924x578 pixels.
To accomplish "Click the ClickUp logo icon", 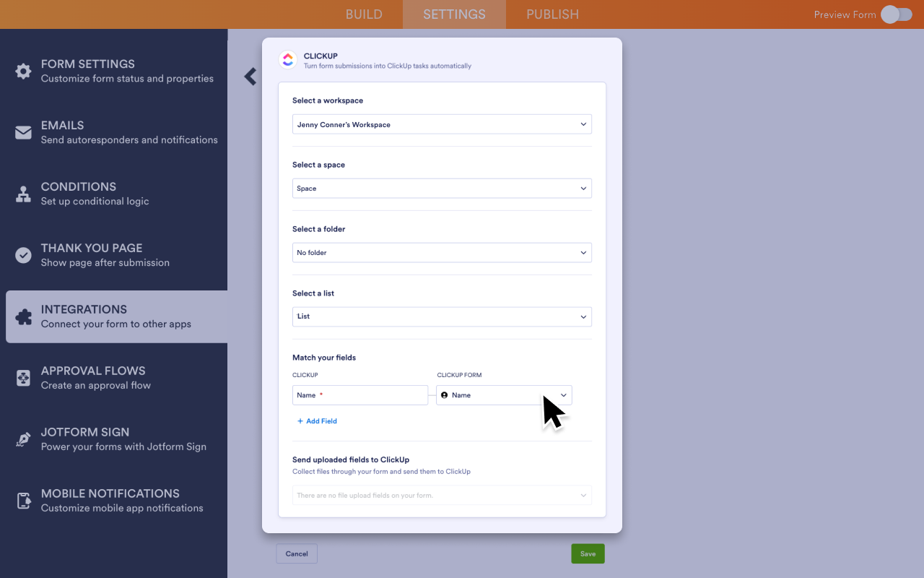I will click(288, 60).
